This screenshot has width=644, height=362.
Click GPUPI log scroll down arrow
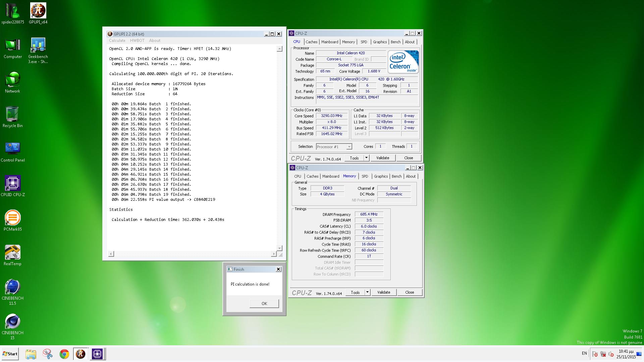tap(279, 248)
